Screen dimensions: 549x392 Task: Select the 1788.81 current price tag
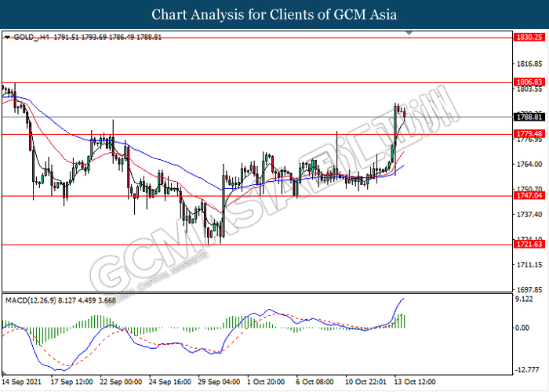[529, 117]
